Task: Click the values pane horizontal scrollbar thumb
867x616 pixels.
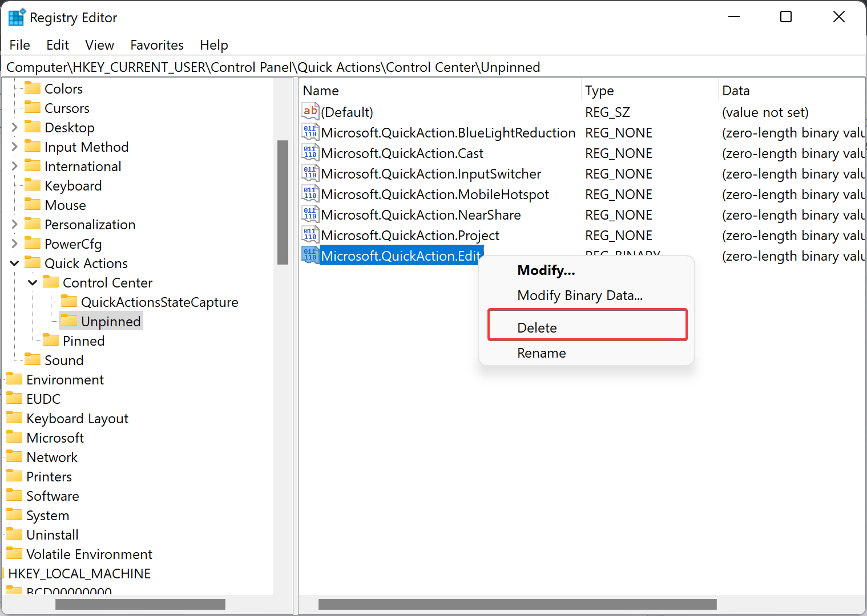Action: click(x=518, y=604)
